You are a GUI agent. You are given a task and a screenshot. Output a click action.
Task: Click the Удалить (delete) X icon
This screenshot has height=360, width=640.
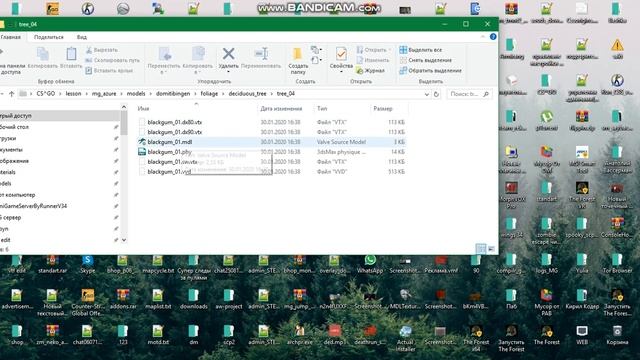[228, 53]
